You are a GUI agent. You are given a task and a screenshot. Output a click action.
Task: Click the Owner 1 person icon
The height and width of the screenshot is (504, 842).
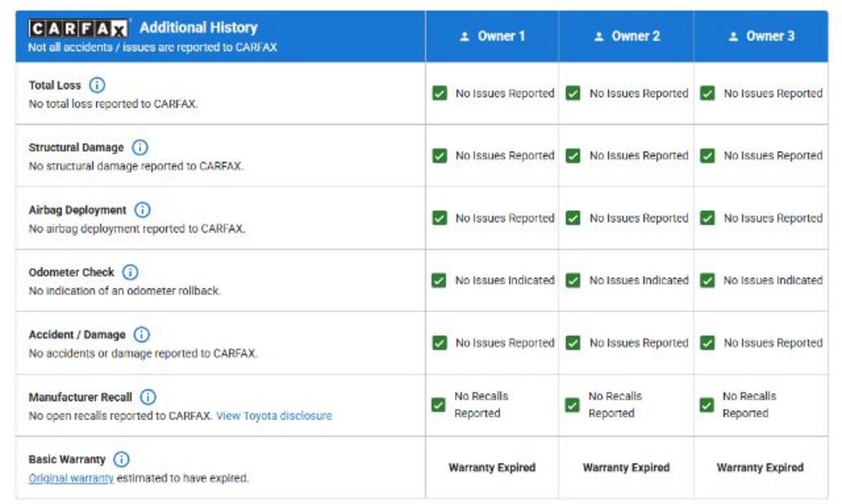pyautogui.click(x=465, y=36)
